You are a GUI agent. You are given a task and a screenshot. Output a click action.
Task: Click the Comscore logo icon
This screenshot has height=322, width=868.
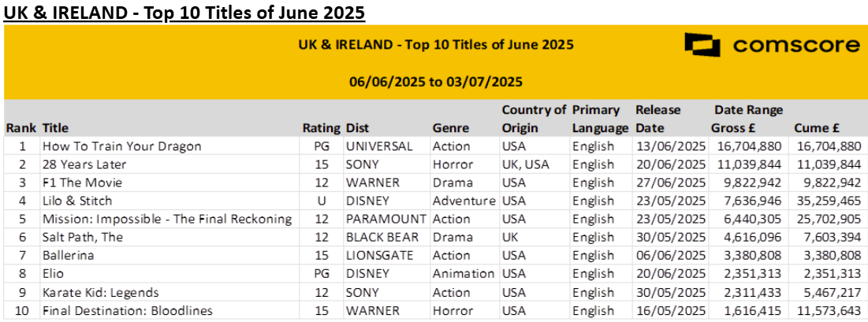pos(702,45)
